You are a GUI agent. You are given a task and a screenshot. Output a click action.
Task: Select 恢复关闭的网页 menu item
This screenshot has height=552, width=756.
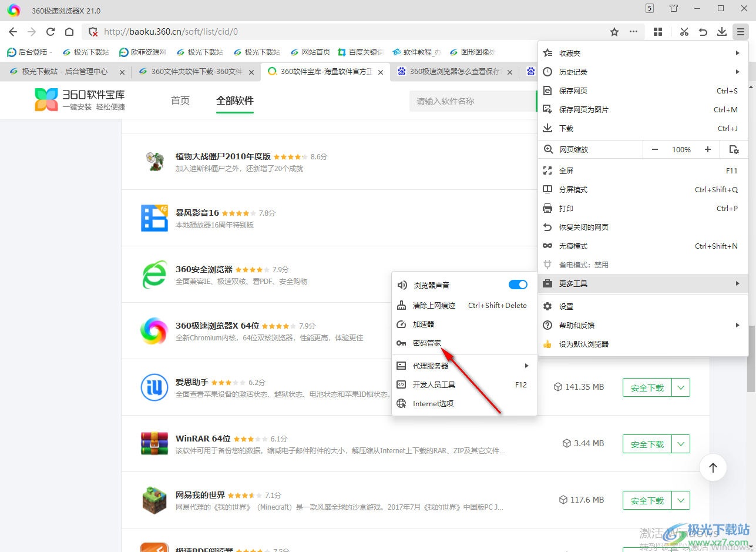643,227
